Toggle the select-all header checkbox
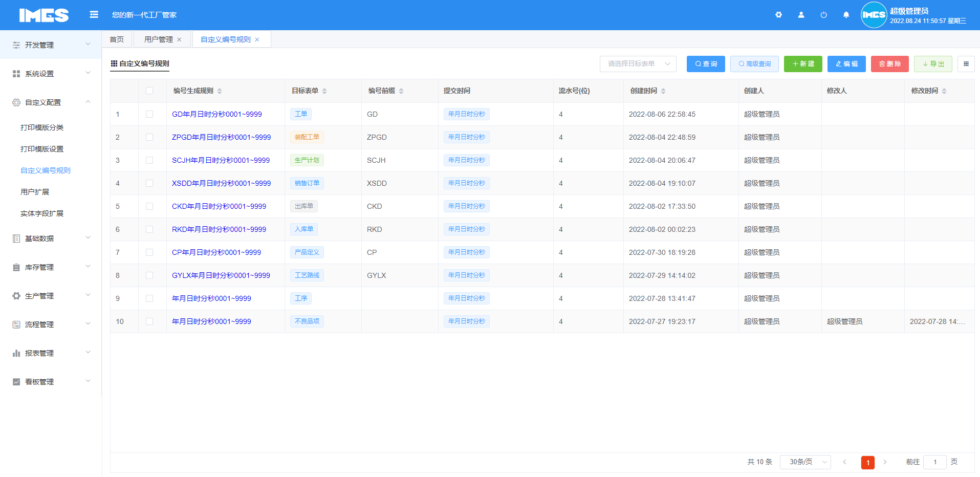Viewport: 980px width, 477px height. [149, 91]
